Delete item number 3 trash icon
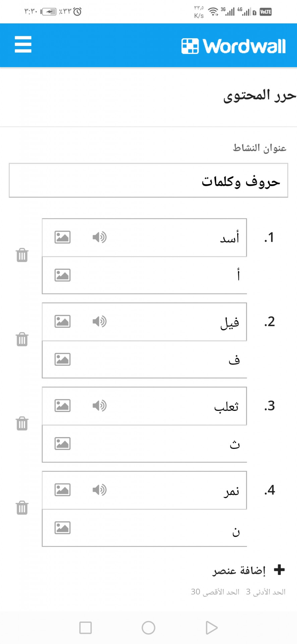 [22, 423]
